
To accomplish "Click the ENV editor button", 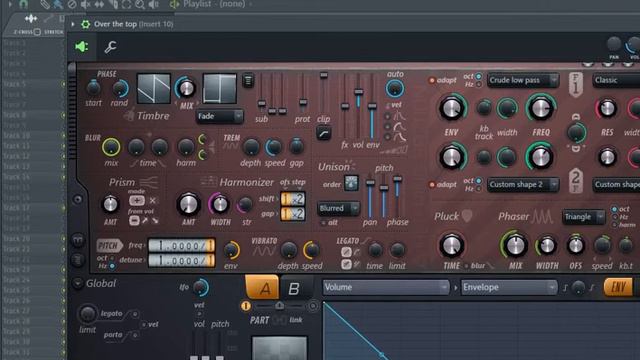I will (618, 287).
